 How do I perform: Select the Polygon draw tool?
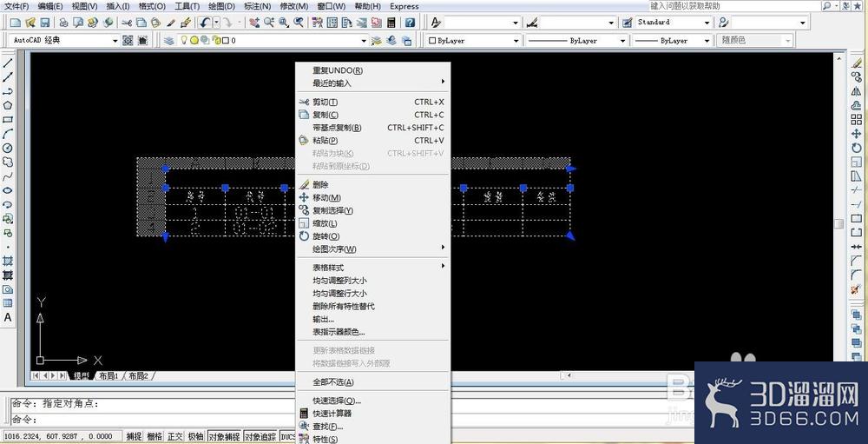[8, 105]
